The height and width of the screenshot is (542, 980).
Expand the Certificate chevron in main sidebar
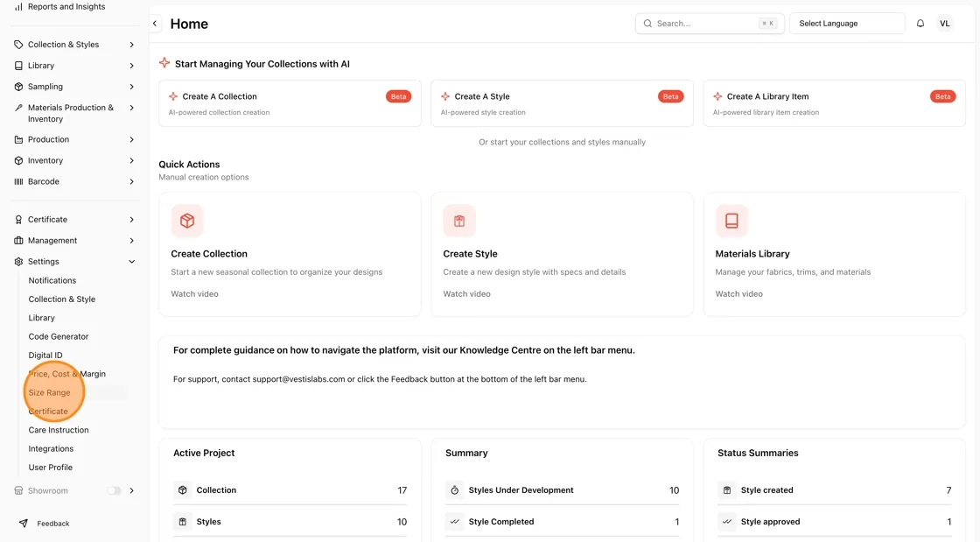[131, 220]
